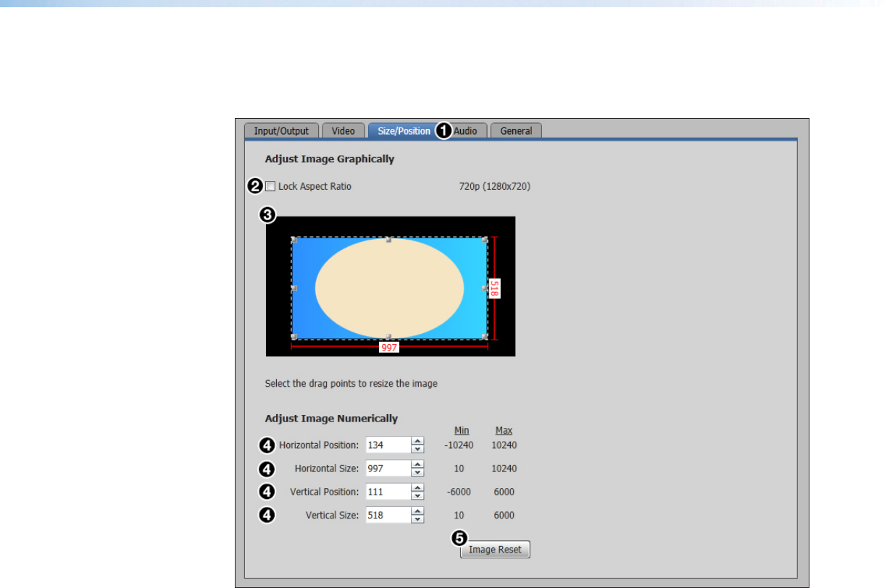Screen dimensions: 887x588
Task: Decrease Horizontal Size with down arrow
Action: [417, 473]
